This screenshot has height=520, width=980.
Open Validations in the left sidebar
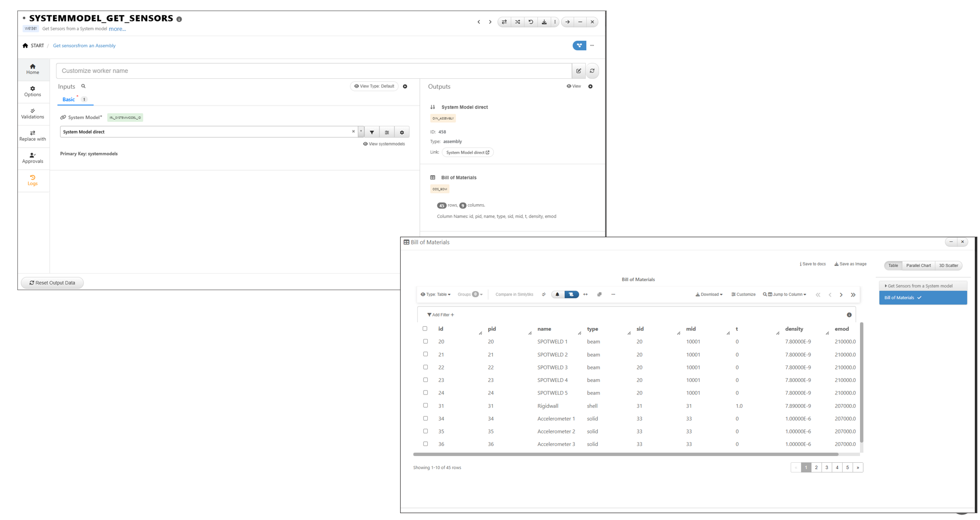33,113
